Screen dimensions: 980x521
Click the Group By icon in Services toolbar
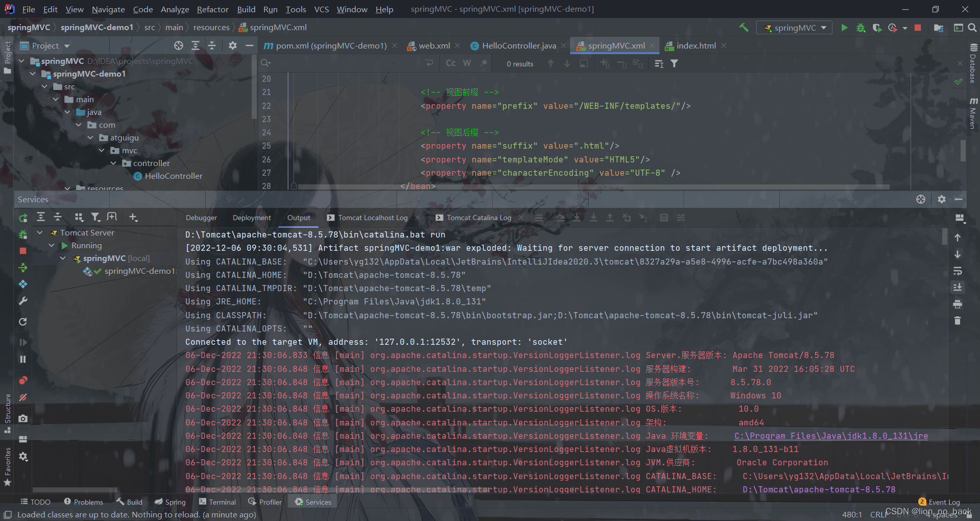point(79,217)
